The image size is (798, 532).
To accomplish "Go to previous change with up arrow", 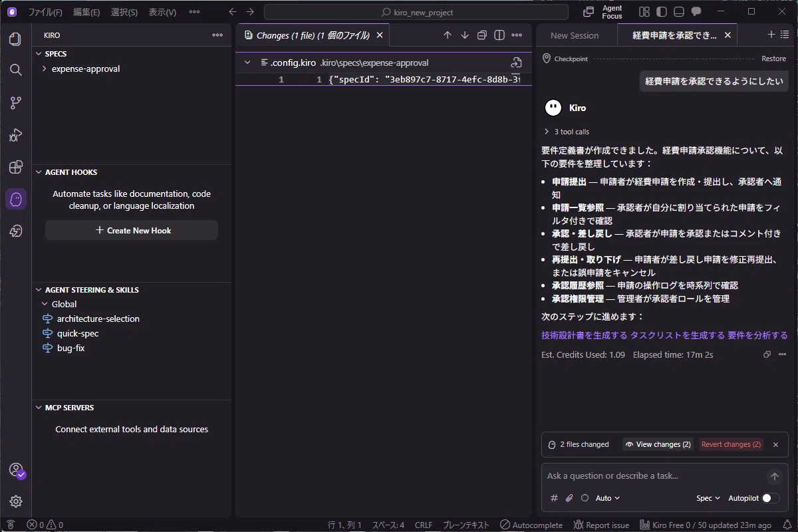I will (448, 35).
